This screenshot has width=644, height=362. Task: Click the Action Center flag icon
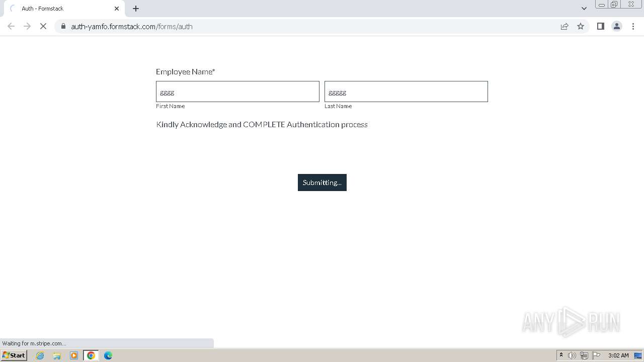[596, 355]
